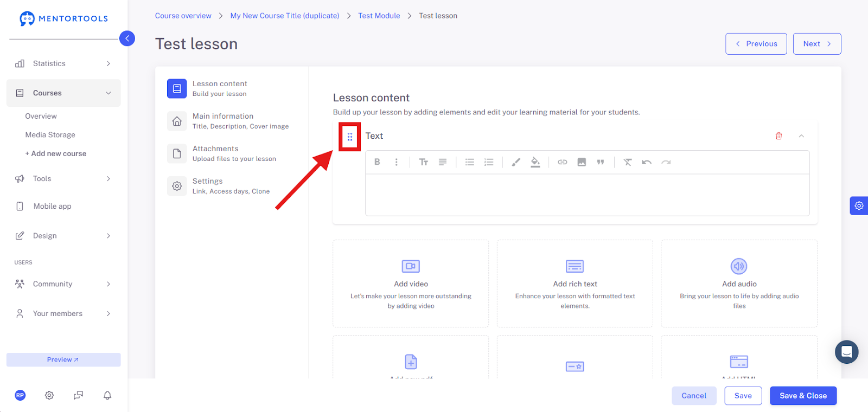Click the MentorTools logo
The image size is (868, 412).
coord(63,18)
